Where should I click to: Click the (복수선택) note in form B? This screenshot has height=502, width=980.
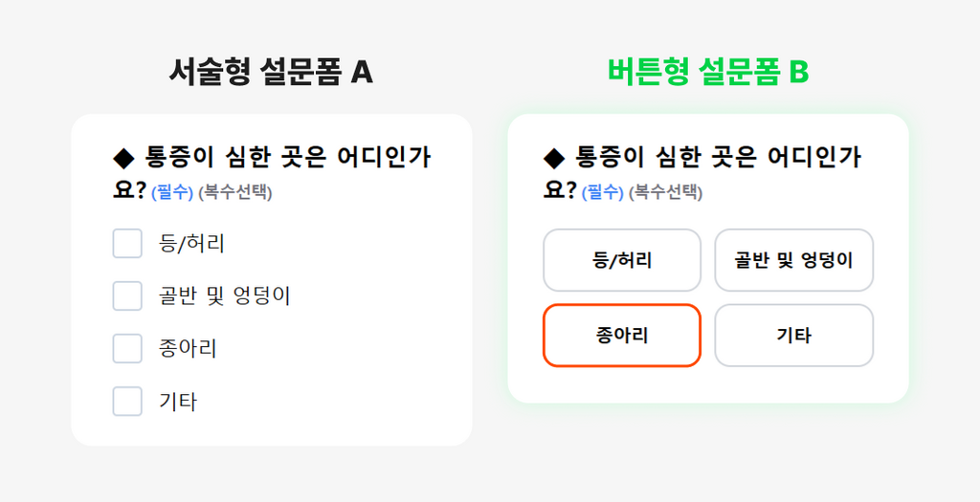point(665,191)
